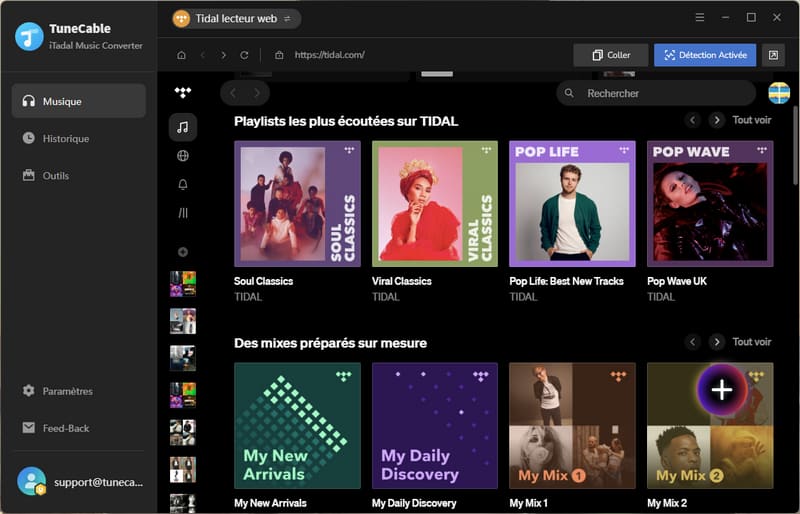Click TIDAL creator under Soul Classics
The width and height of the screenshot is (800, 514).
point(248,297)
